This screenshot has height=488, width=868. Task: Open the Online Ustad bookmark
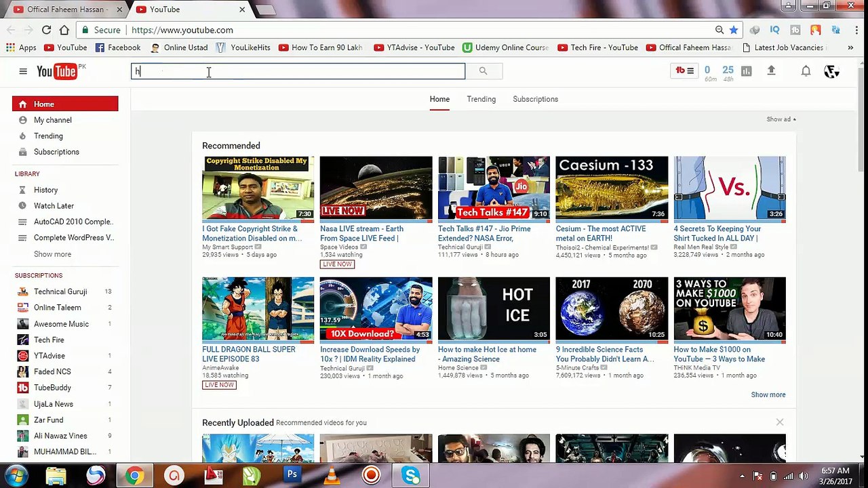[179, 47]
